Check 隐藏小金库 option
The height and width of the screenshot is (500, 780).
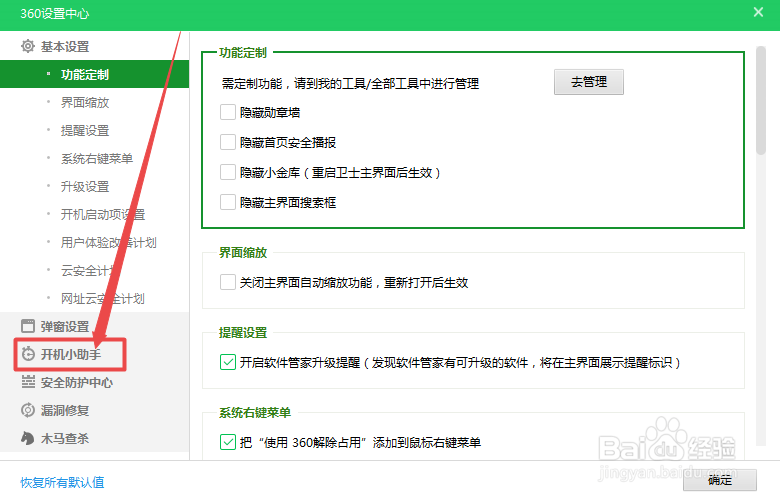tap(228, 172)
